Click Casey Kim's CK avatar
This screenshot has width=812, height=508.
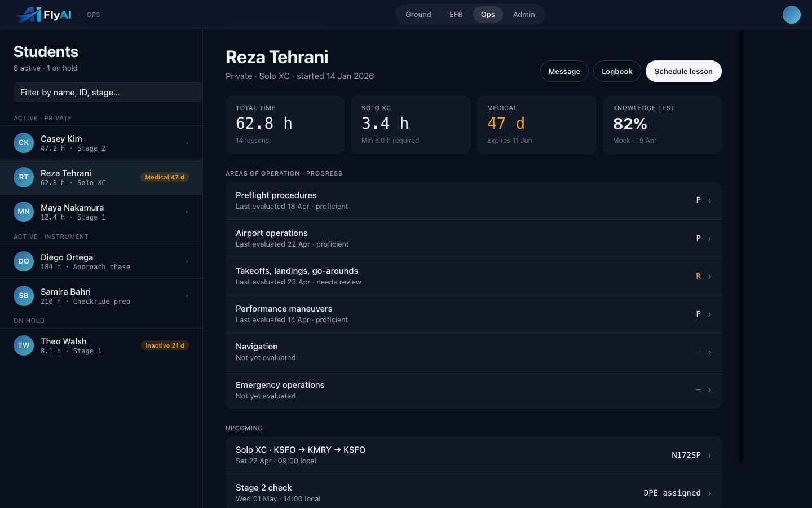[24, 143]
